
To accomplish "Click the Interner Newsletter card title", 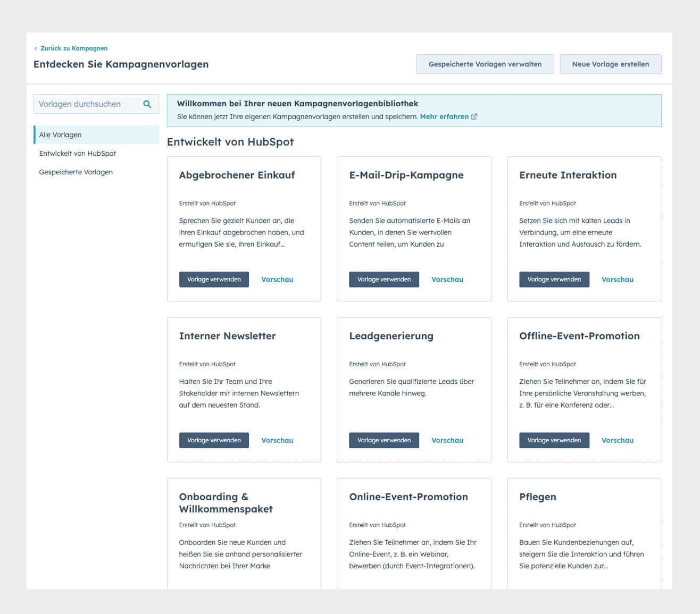I will click(x=228, y=336).
